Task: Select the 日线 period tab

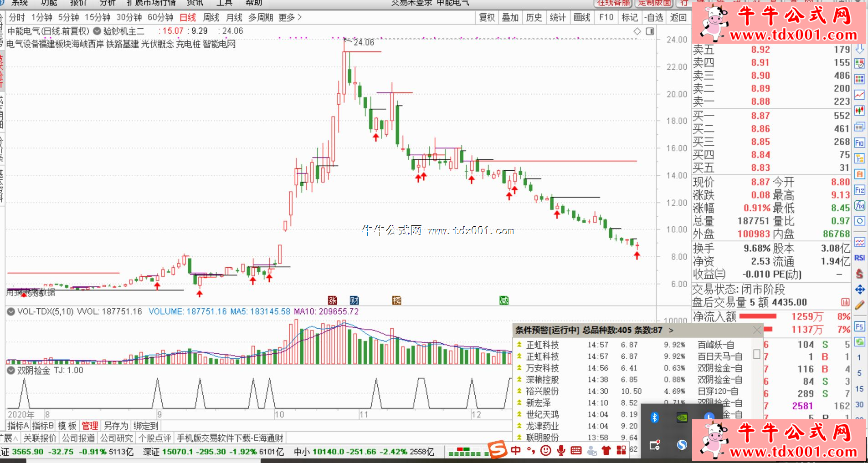Action: pyautogui.click(x=188, y=17)
